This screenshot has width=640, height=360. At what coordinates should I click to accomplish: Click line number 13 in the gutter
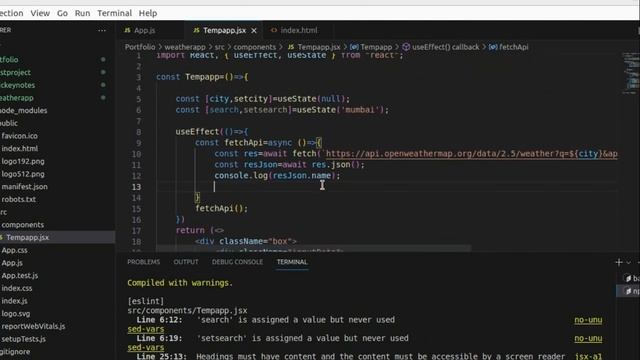pos(136,187)
